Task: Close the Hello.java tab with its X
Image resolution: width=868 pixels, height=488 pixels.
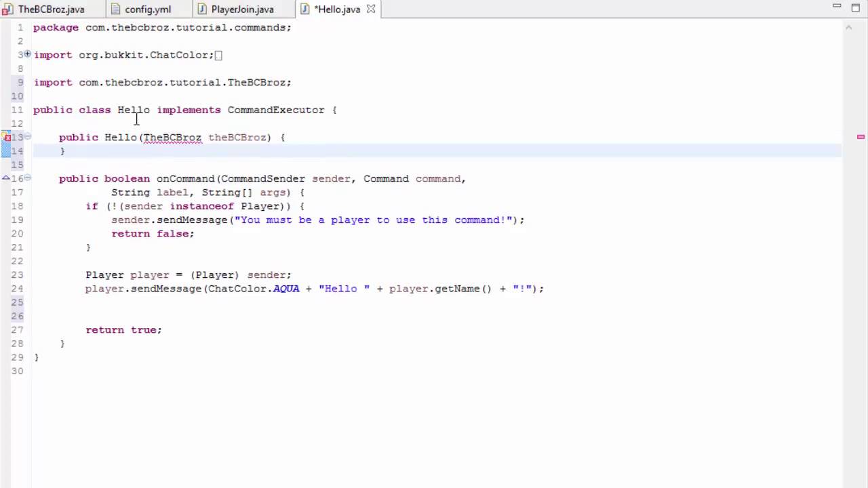Action: pyautogui.click(x=370, y=9)
